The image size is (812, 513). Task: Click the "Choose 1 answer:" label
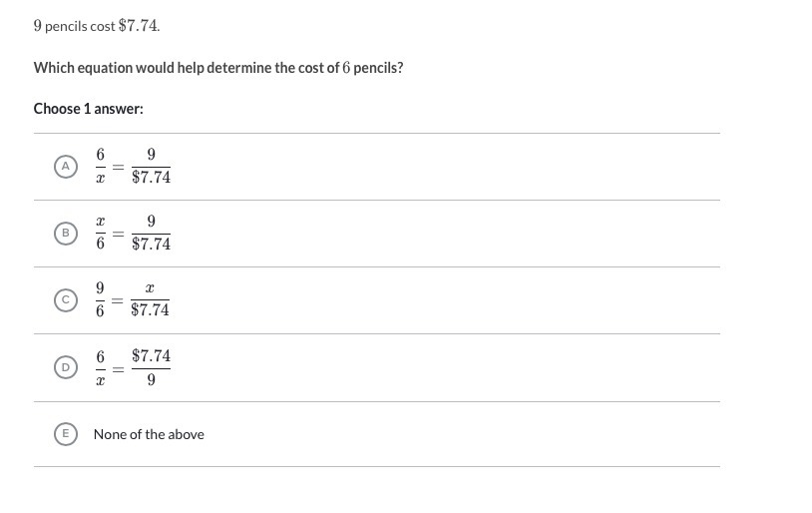coord(88,109)
